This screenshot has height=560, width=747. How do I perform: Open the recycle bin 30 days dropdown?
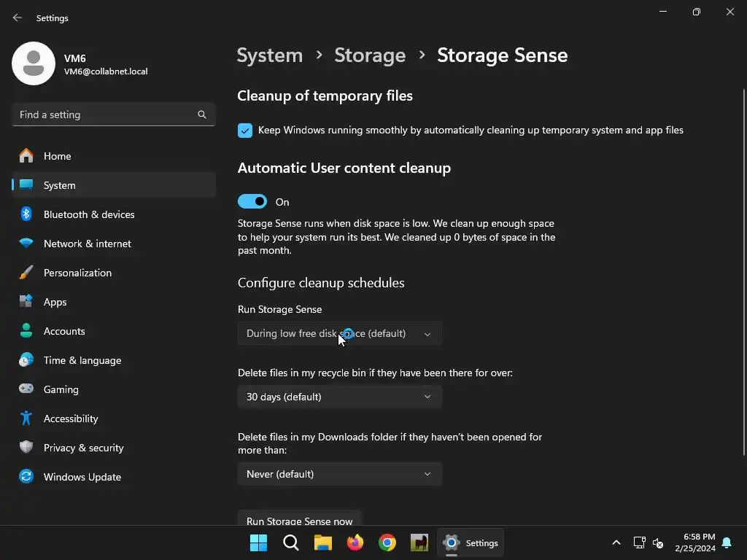tap(339, 397)
